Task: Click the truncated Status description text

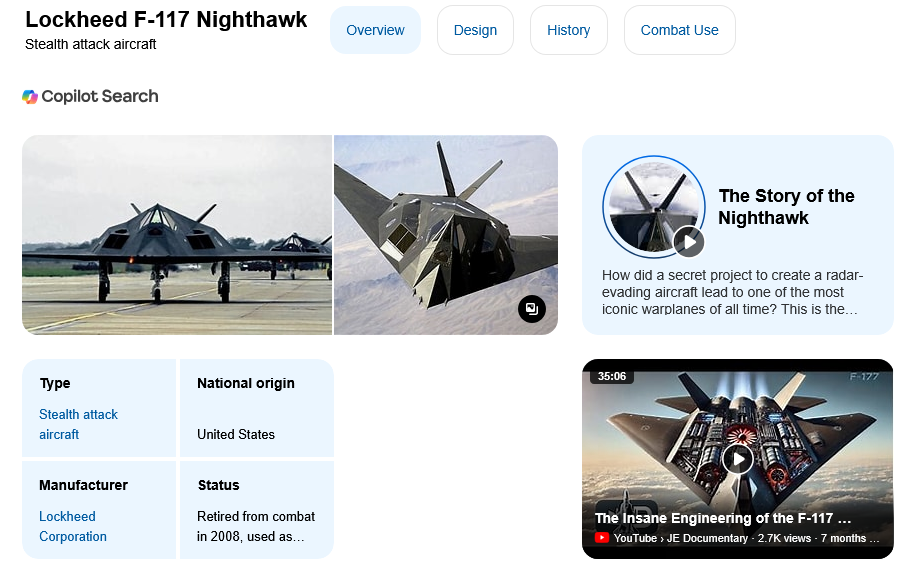Action: (x=256, y=526)
